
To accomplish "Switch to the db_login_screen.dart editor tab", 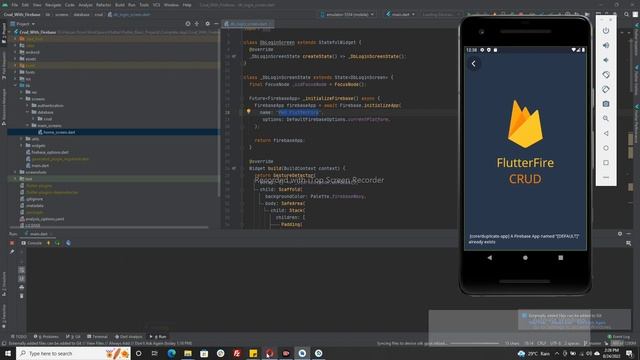I will (x=248, y=24).
